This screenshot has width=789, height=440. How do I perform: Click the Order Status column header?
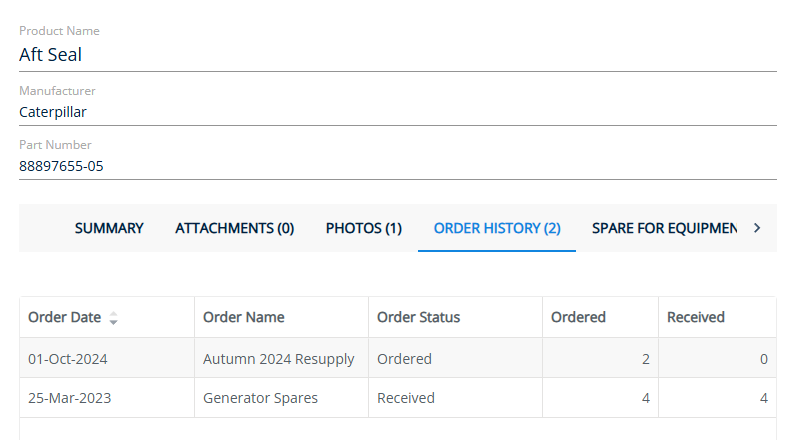418,317
